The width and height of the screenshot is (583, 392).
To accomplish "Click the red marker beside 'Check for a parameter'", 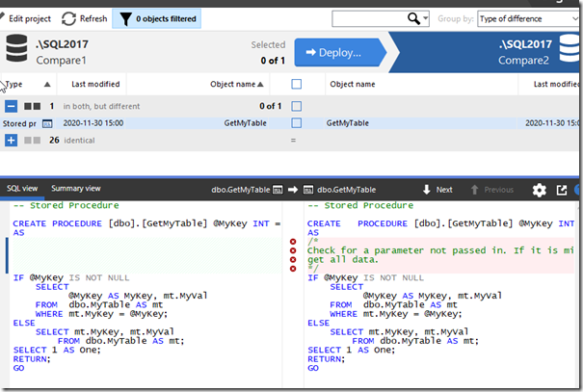I will coord(293,250).
